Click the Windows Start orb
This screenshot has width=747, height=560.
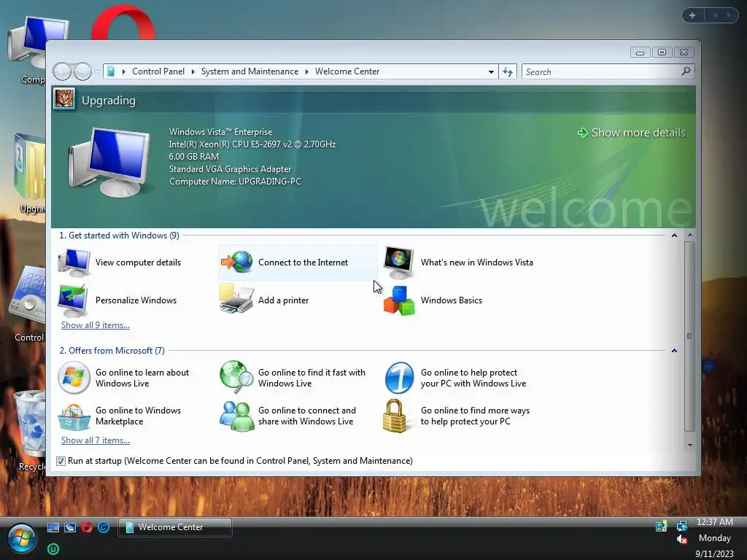21,539
